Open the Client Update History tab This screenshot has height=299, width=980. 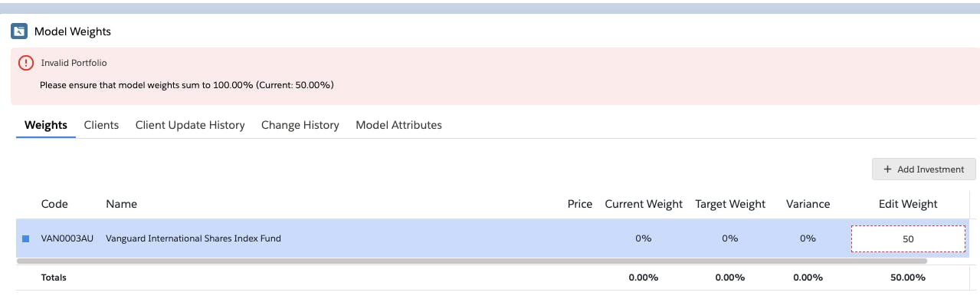[x=190, y=125]
